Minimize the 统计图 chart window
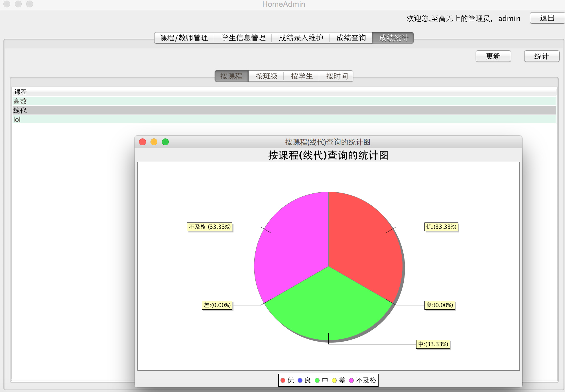565x392 pixels. click(x=154, y=142)
